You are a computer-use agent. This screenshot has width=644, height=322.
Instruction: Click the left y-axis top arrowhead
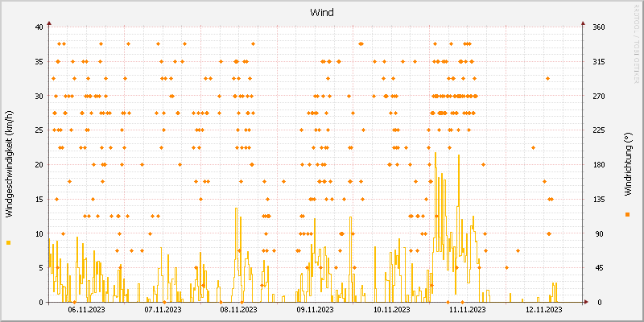(49, 23)
